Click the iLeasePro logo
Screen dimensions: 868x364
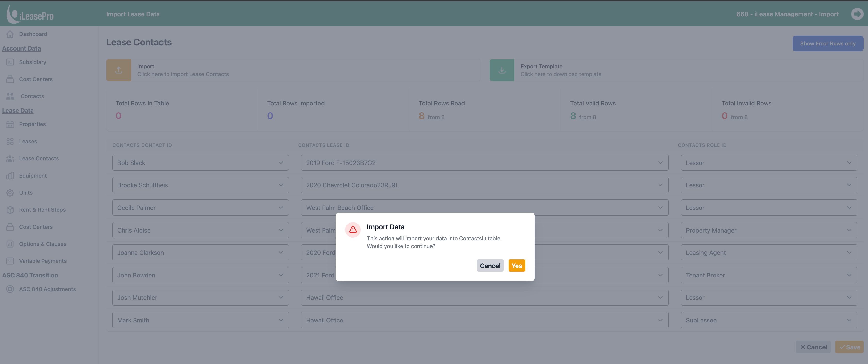coord(30,14)
